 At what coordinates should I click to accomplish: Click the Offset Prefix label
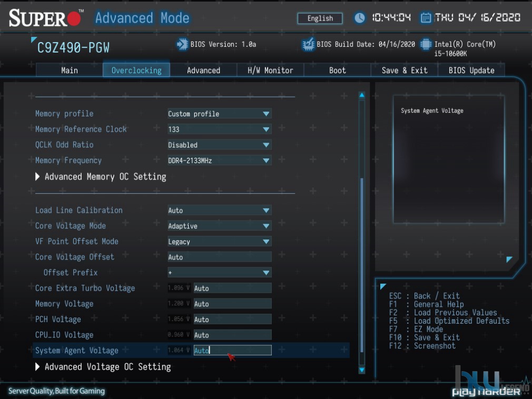pyautogui.click(x=70, y=273)
